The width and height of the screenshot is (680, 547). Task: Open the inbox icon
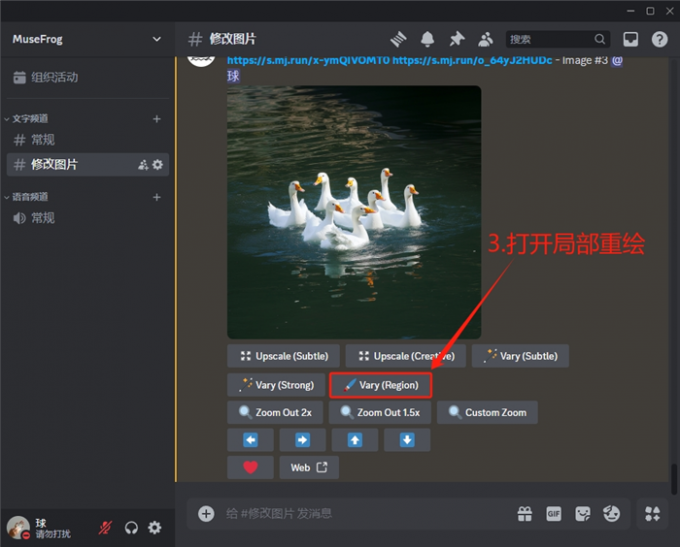click(x=631, y=39)
